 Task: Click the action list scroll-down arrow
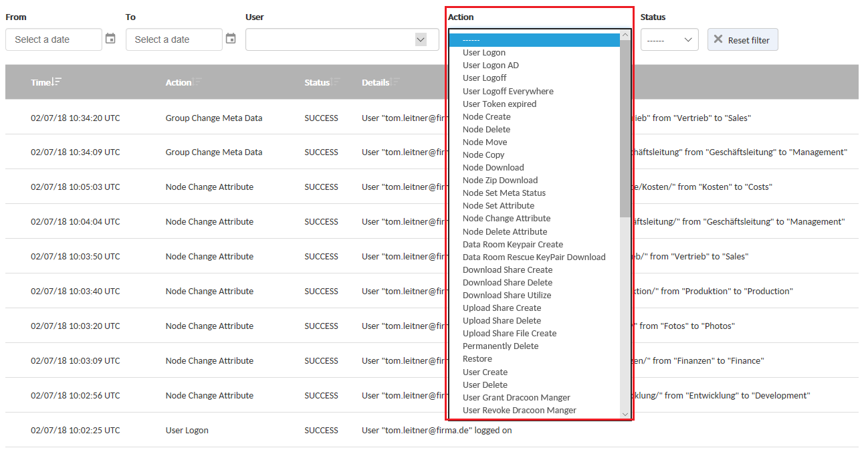pos(625,415)
